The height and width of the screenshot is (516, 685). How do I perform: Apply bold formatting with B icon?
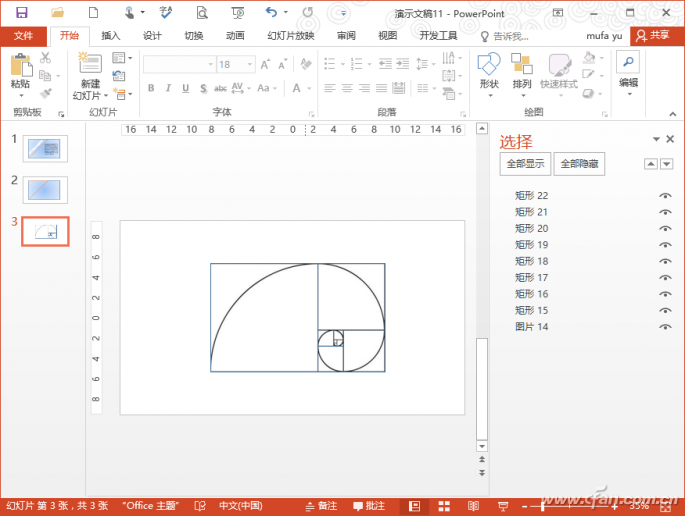click(151, 88)
